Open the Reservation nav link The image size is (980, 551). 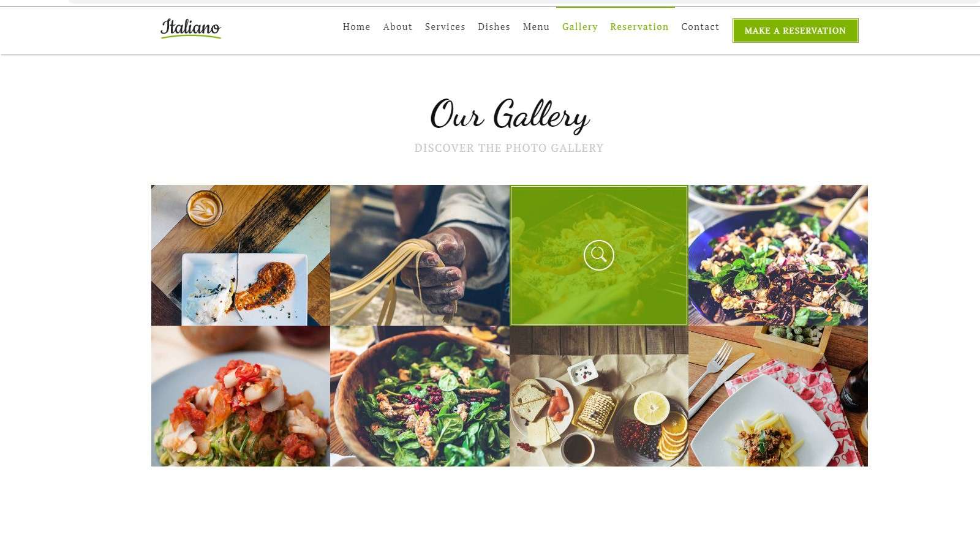click(639, 27)
